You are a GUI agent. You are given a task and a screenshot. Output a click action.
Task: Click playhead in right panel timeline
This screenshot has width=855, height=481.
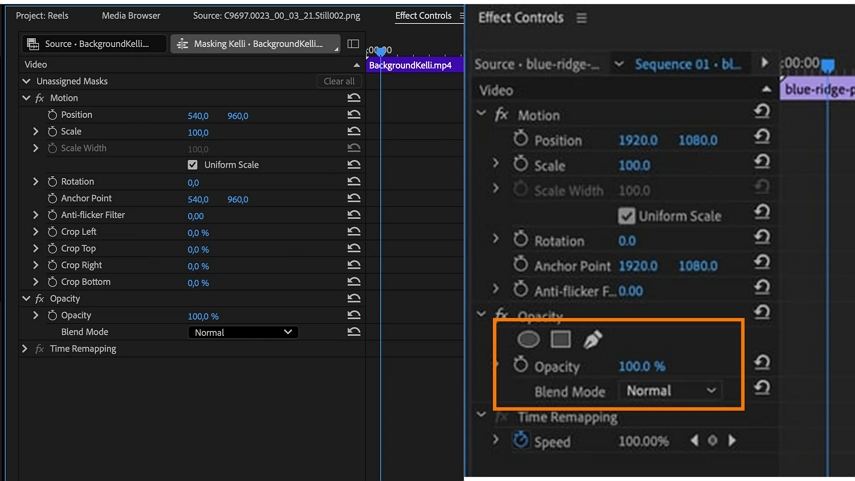pyautogui.click(x=828, y=66)
